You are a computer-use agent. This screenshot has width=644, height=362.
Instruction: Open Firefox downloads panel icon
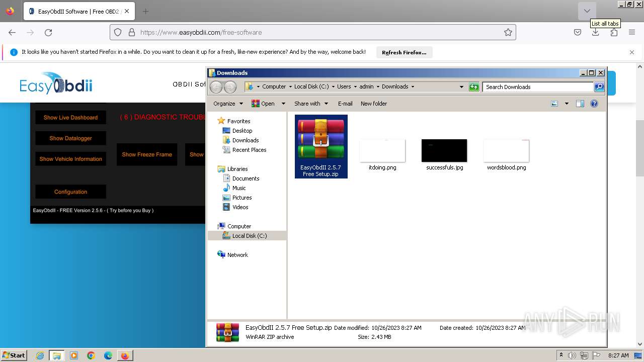[x=595, y=32]
